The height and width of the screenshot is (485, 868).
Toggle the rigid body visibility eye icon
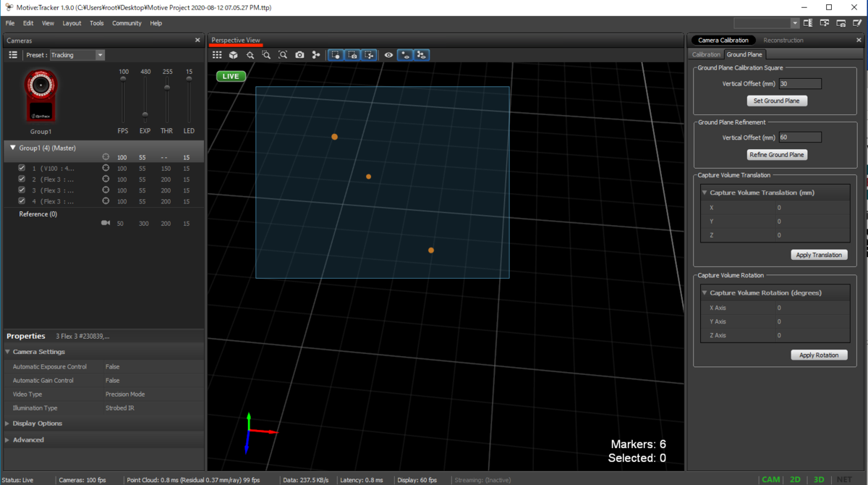422,55
